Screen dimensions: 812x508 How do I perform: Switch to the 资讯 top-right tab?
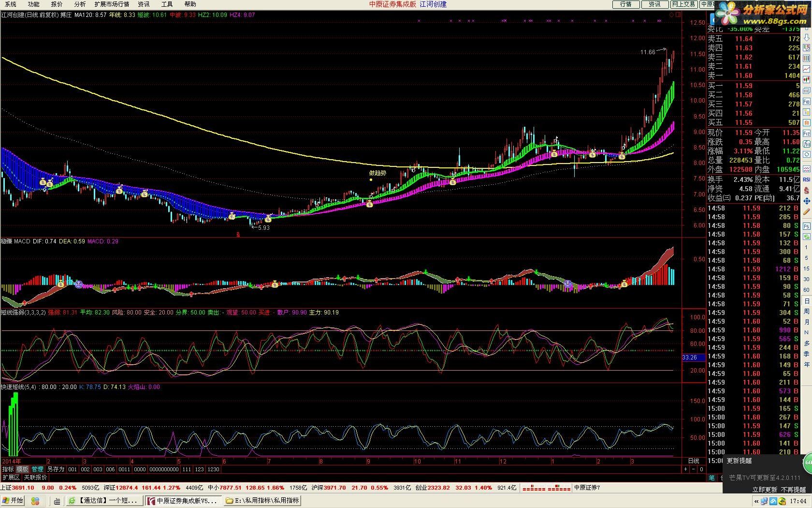click(654, 4)
